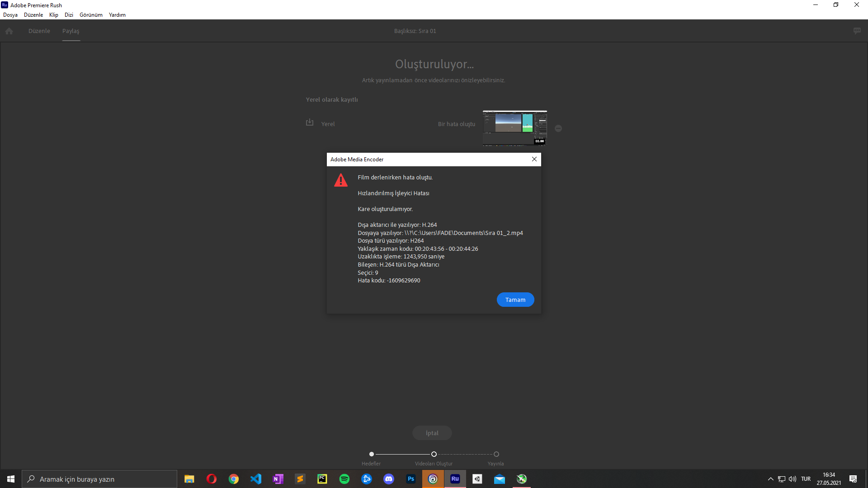This screenshot has width=868, height=488.
Task: Open the Yardım menu
Action: tap(117, 15)
